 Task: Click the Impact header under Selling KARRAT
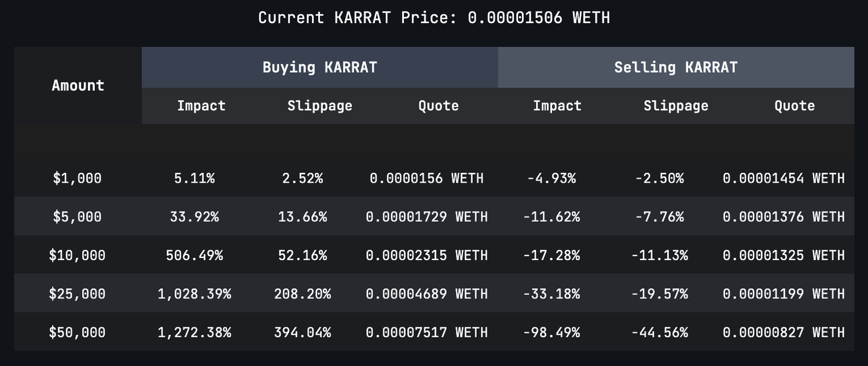coord(557,106)
